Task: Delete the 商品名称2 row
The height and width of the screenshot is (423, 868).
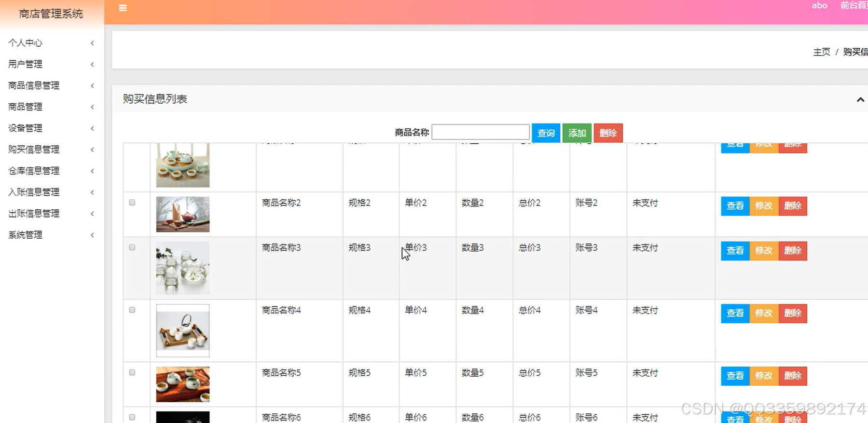Action: pyautogui.click(x=793, y=206)
